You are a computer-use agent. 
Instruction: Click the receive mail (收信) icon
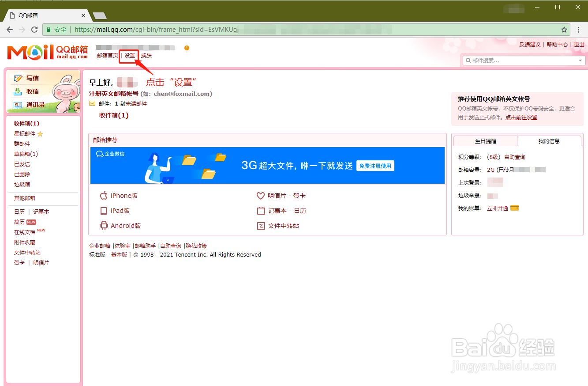coord(18,91)
